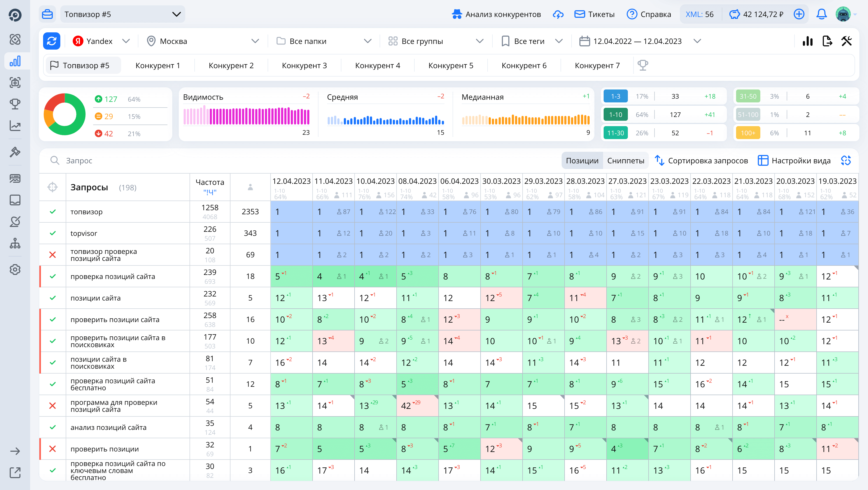Toggle red cross for проверить позиции
Screen dimensions: 868x490
tap(52, 449)
